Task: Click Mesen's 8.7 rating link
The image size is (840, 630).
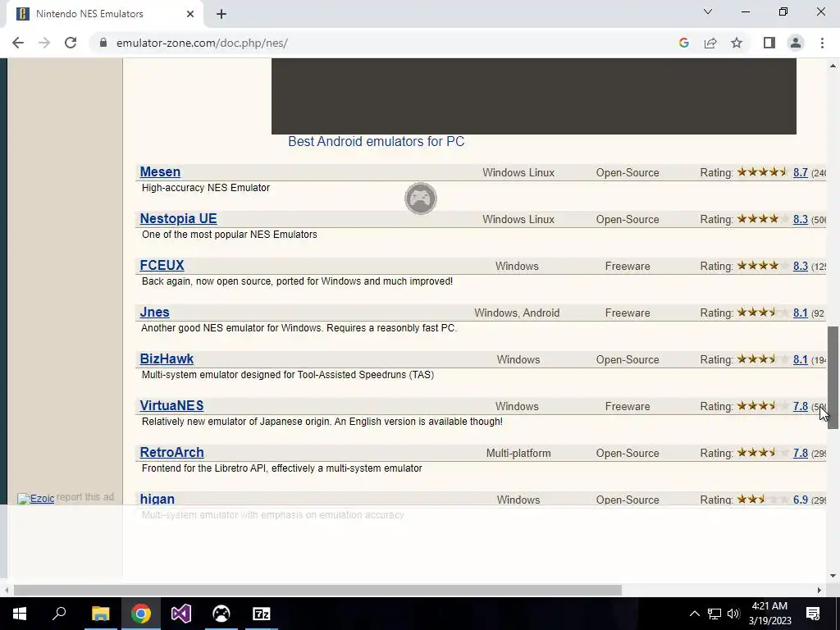Action: (x=801, y=172)
